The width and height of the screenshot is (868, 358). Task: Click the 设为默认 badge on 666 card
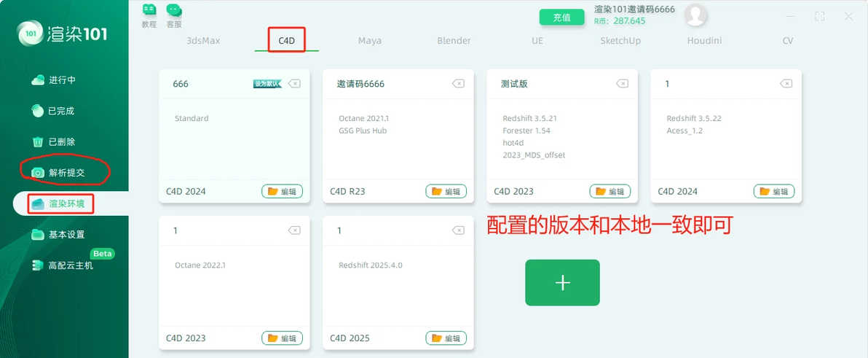(x=268, y=84)
